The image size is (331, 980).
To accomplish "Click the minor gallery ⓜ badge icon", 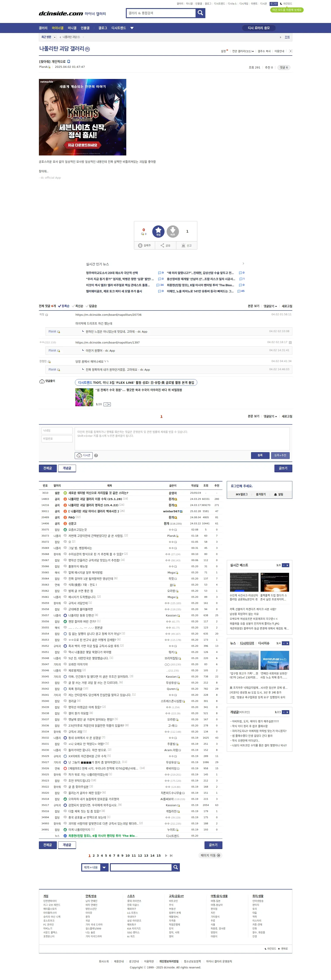I will coord(87,49).
